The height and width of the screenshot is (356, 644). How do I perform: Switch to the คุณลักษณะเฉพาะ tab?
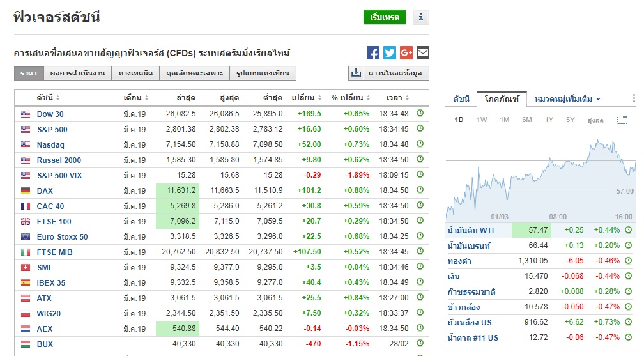coord(195,73)
